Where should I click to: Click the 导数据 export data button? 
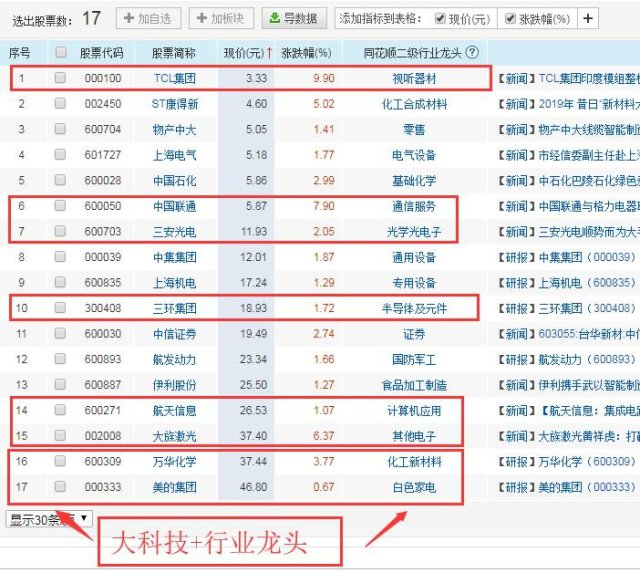293,18
